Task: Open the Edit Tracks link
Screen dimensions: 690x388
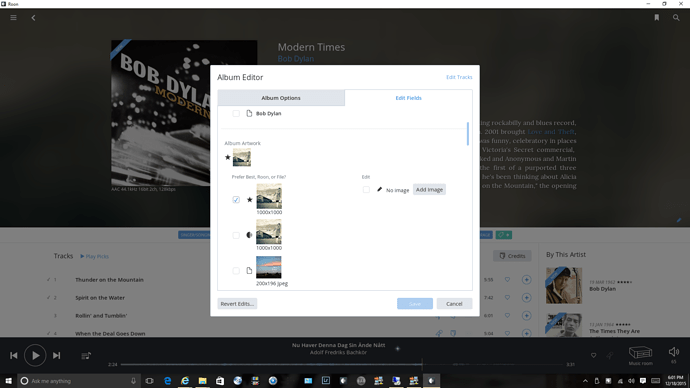Action: tap(459, 77)
